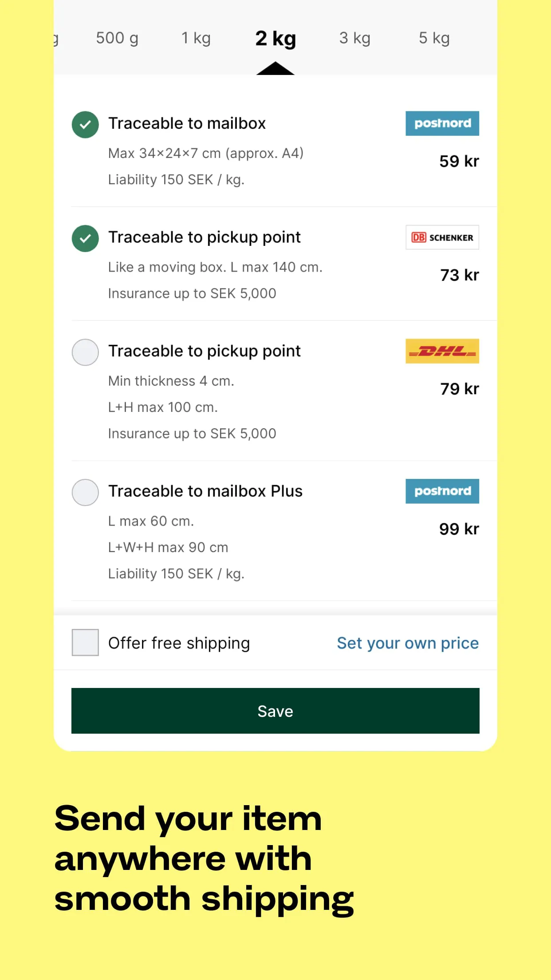This screenshot has height=980, width=551.
Task: Click the PostNord logo on Traceable to mailbox
Action: pyautogui.click(x=442, y=123)
